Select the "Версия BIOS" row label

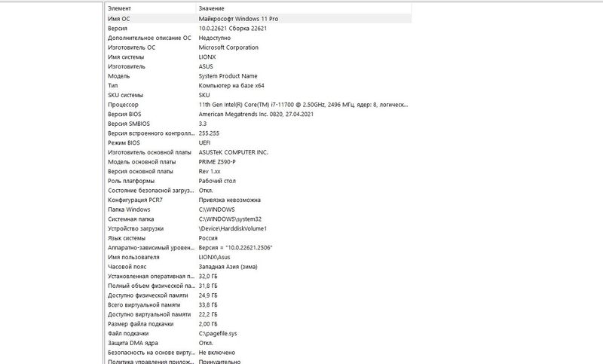tap(124, 114)
